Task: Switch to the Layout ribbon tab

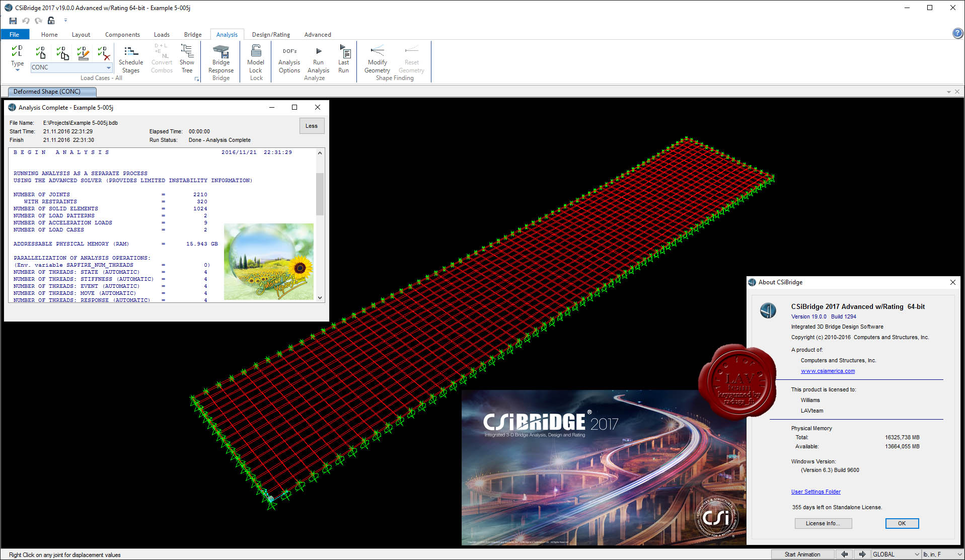Action: tap(81, 34)
